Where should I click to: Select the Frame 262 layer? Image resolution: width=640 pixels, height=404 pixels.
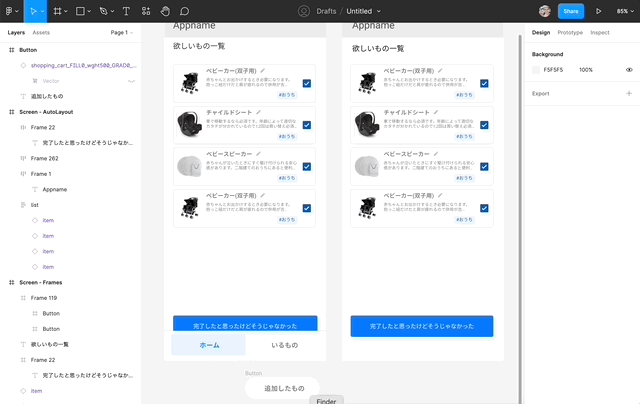[44, 158]
